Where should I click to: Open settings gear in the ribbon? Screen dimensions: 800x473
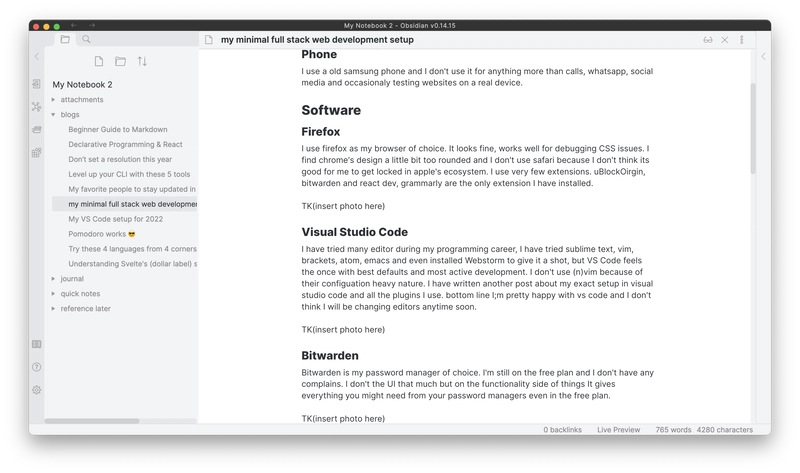point(37,390)
